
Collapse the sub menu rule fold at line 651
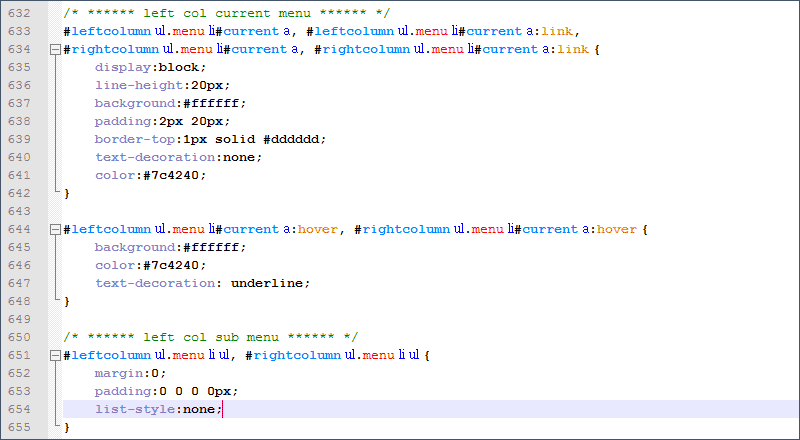[x=55, y=355]
